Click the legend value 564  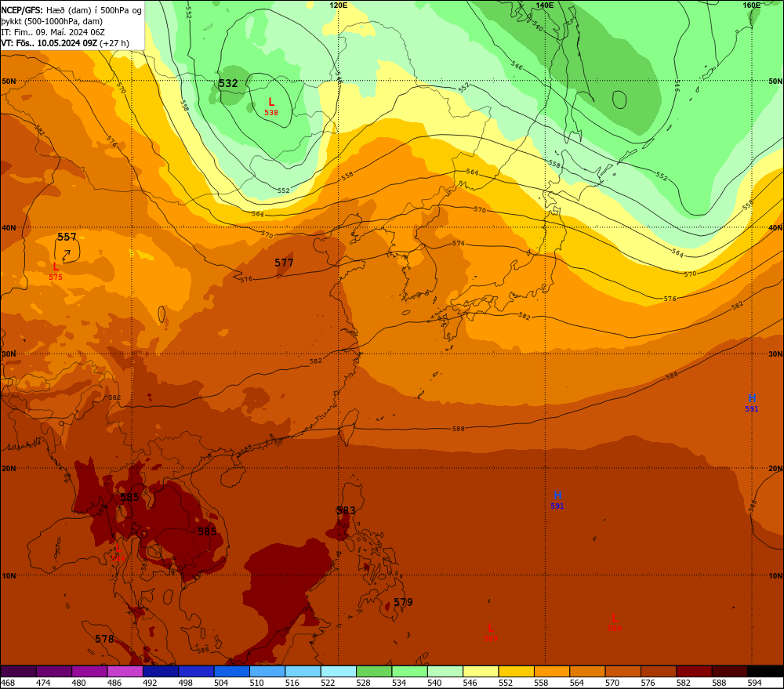click(x=576, y=683)
